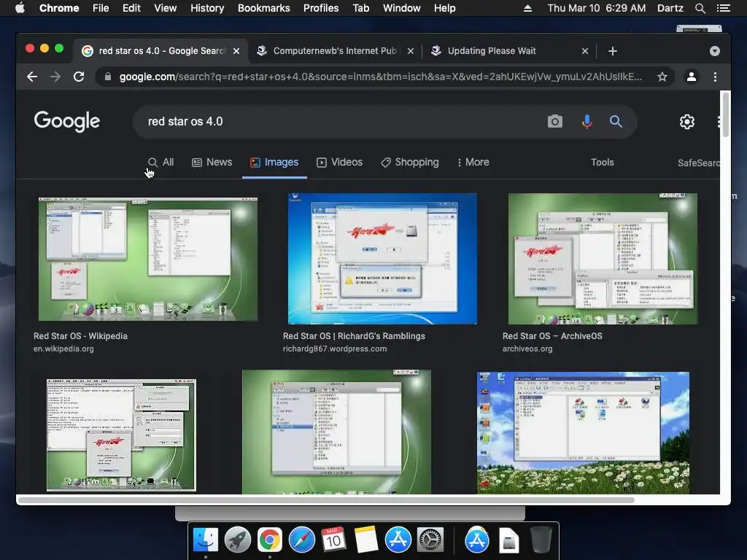Open Control Center from menu bar

(x=723, y=8)
